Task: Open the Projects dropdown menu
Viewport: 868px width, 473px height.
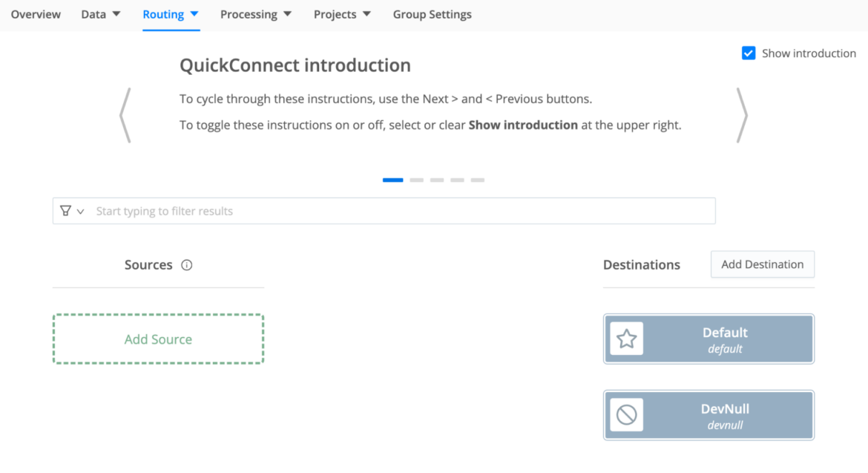Action: (x=342, y=14)
